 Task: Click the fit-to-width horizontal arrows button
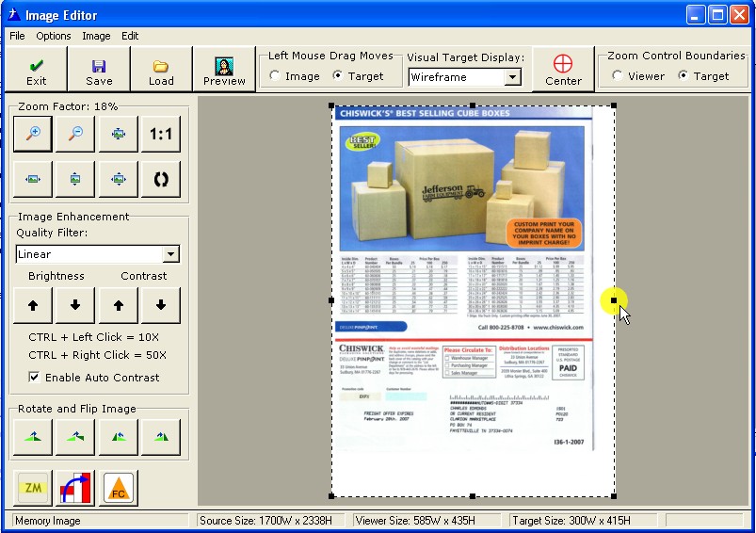pyautogui.click(x=33, y=179)
